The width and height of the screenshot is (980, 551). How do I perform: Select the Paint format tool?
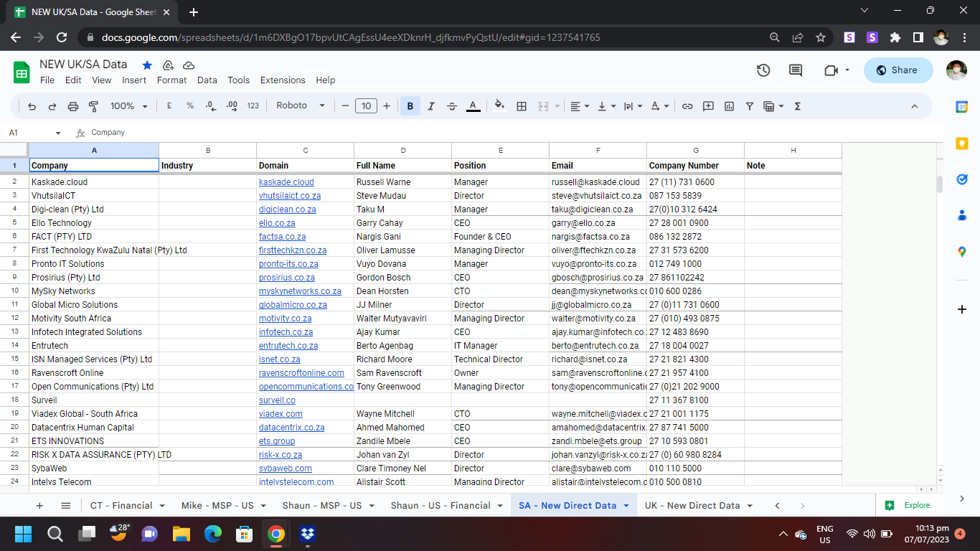(93, 106)
